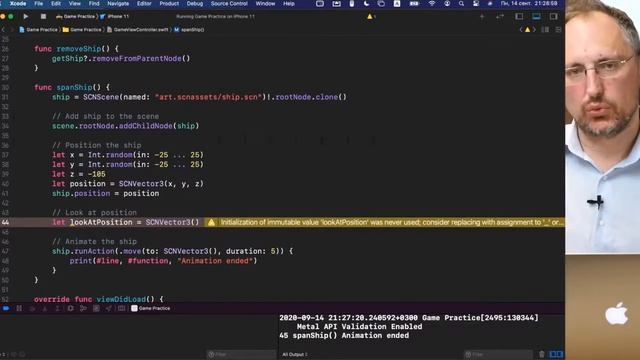Go back in editor history

(3, 30)
